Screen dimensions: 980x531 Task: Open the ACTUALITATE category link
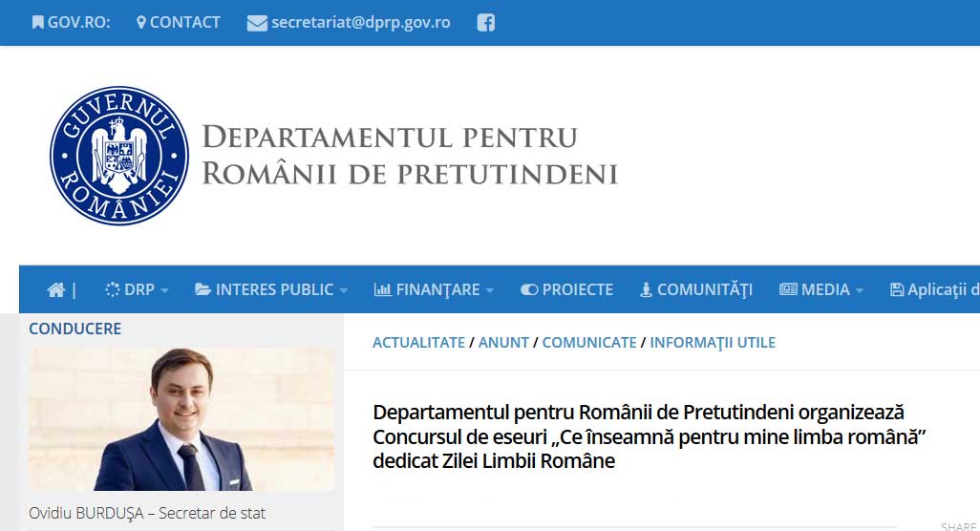418,342
